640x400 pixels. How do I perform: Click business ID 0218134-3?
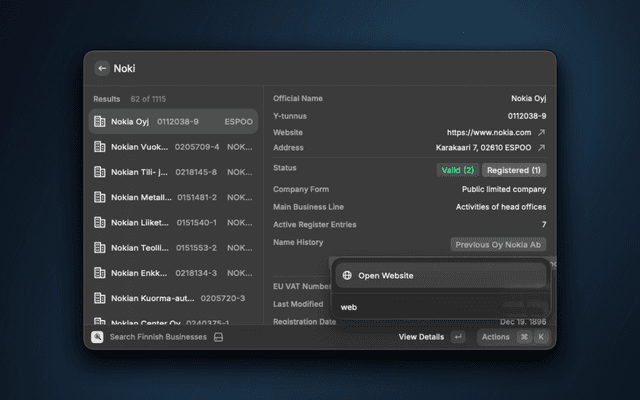pos(196,273)
